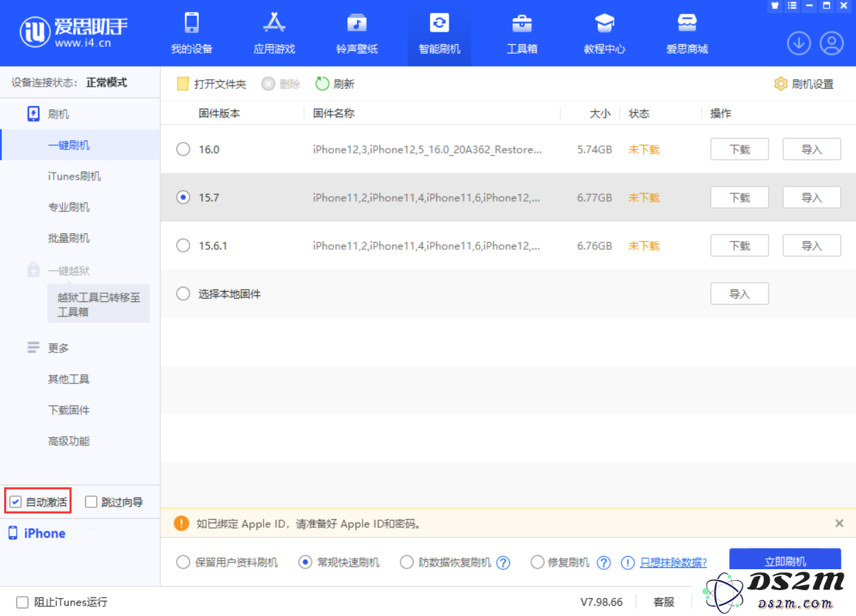The height and width of the screenshot is (616, 856).
Task: Open the 工具箱 toolbox icon
Action: pyautogui.click(x=522, y=23)
